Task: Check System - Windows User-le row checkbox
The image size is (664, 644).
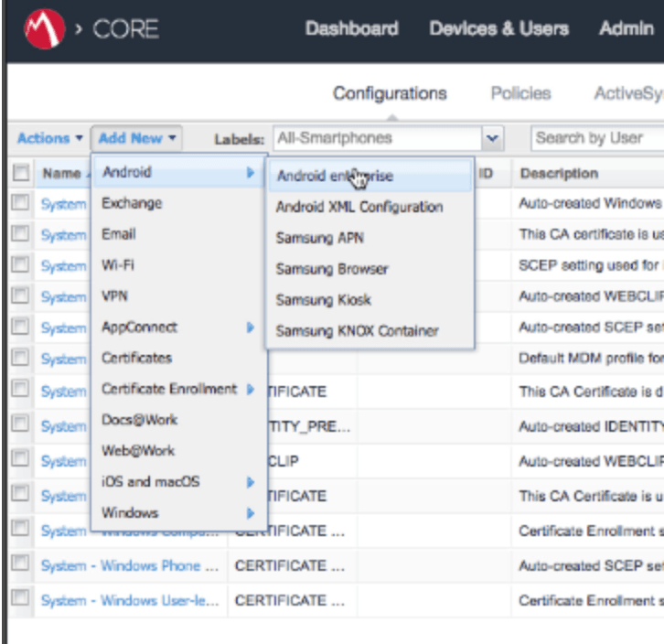Action: (x=20, y=598)
